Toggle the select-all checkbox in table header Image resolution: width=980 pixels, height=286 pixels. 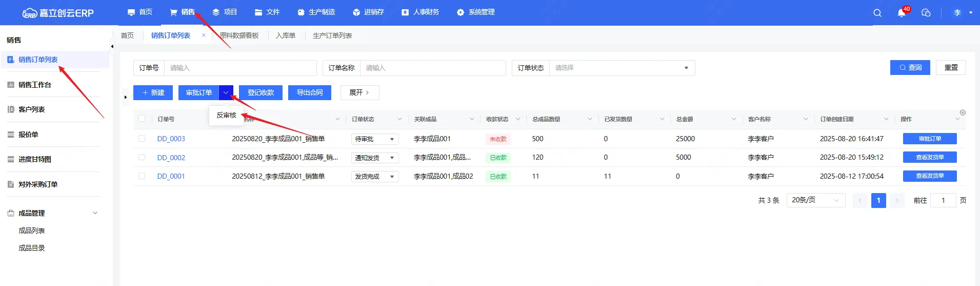point(142,119)
